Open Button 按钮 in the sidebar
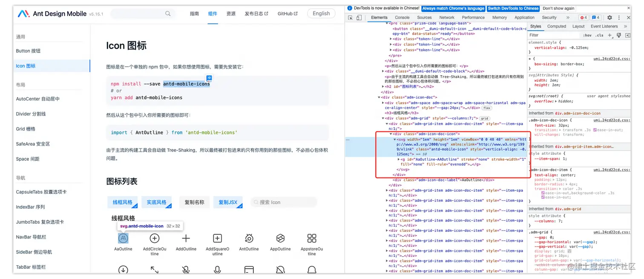This screenshot has width=644, height=279. click(28, 51)
